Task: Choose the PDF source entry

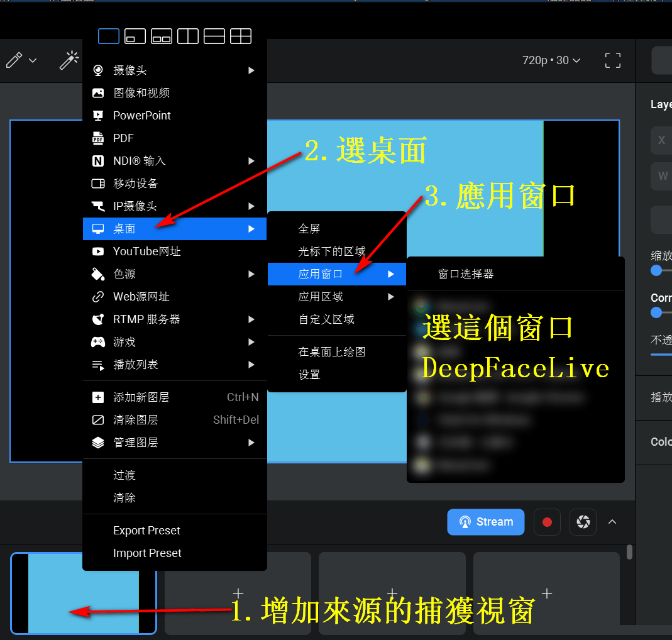Action: click(174, 138)
